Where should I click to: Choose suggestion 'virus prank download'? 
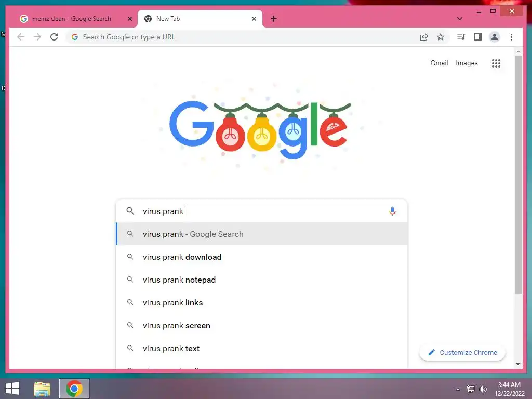point(262,257)
